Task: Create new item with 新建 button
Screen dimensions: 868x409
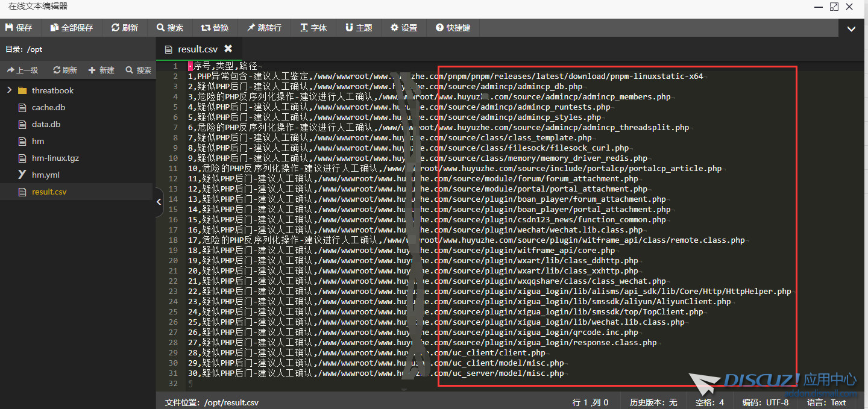Action: pyautogui.click(x=101, y=70)
